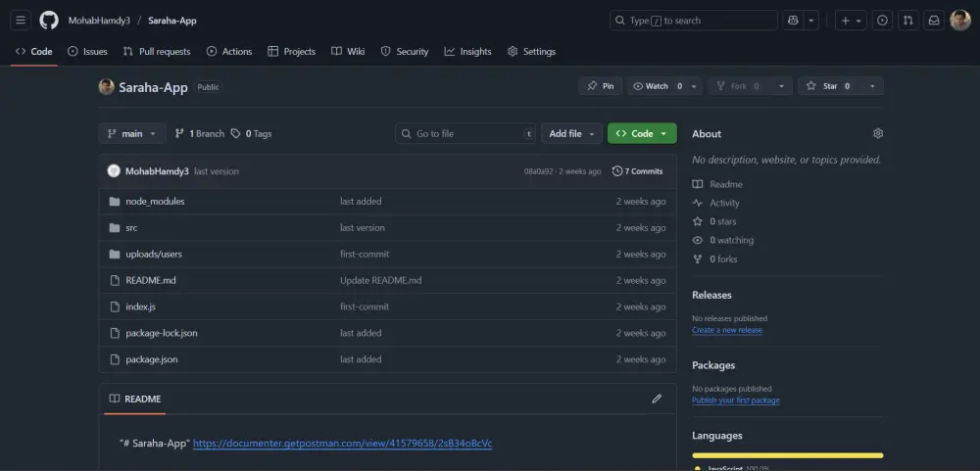Edit README with pencil icon
This screenshot has width=980, height=471.
tap(657, 399)
